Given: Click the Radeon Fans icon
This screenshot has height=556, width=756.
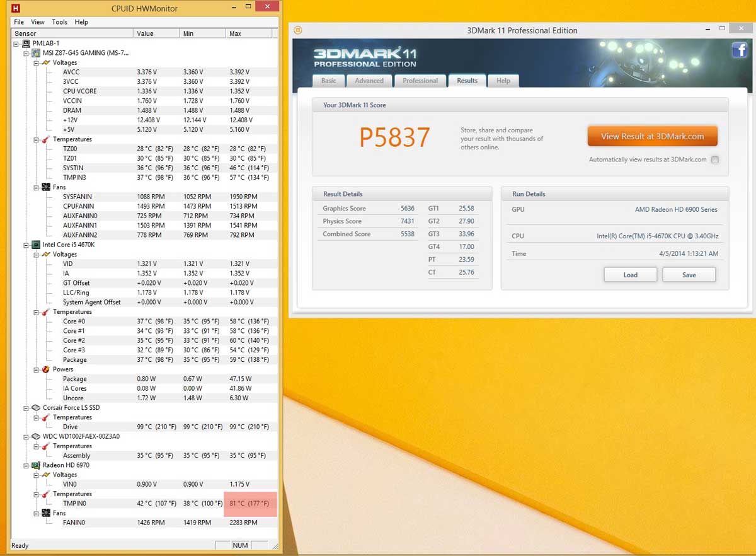Looking at the screenshot, I should (x=45, y=513).
